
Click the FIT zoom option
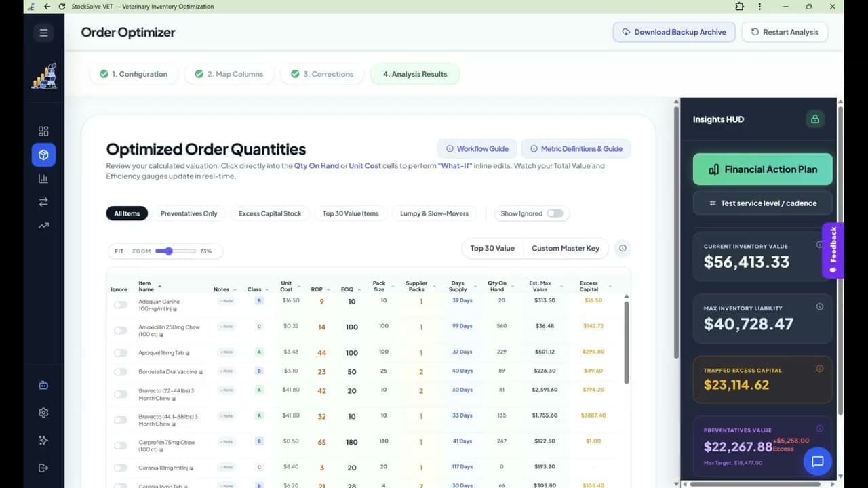pyautogui.click(x=119, y=251)
